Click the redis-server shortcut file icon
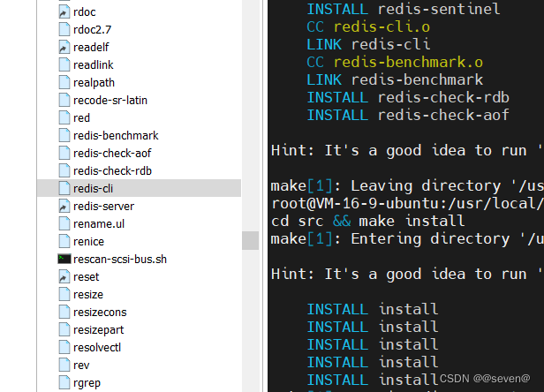 point(64,206)
